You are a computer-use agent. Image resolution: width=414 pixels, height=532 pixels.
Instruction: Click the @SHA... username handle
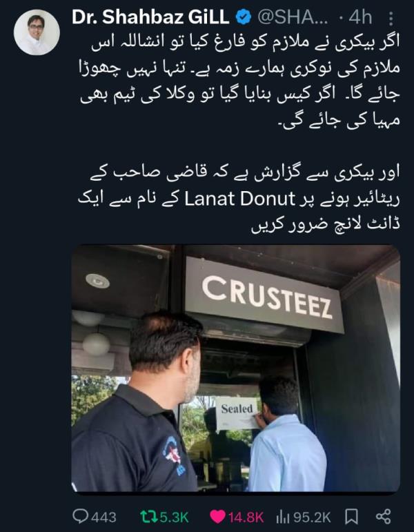pos(293,18)
